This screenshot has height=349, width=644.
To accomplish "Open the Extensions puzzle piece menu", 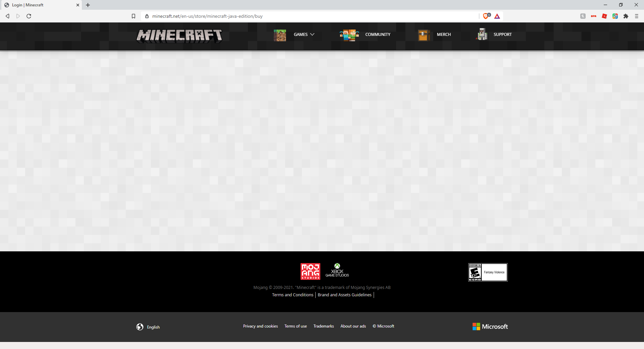I will coord(626,16).
